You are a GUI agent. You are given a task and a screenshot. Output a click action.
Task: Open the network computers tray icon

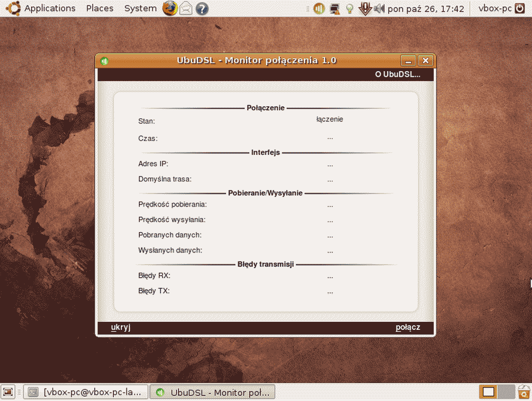(x=335, y=9)
